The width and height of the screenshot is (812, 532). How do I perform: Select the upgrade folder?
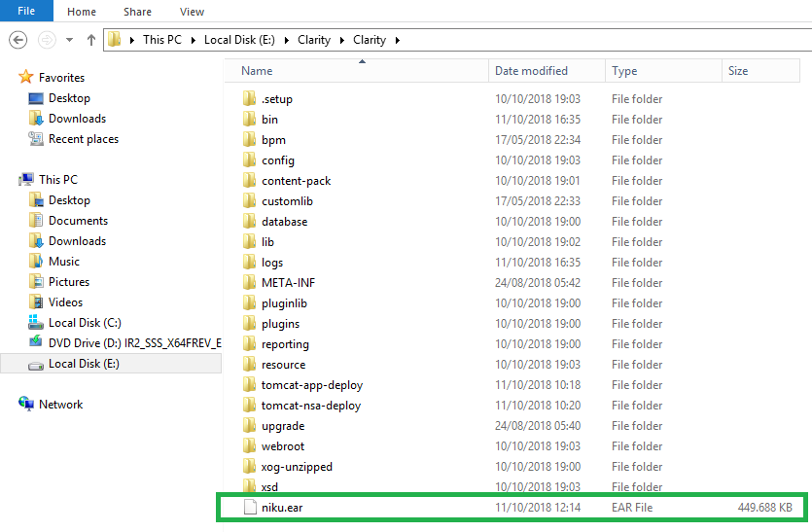coord(283,426)
